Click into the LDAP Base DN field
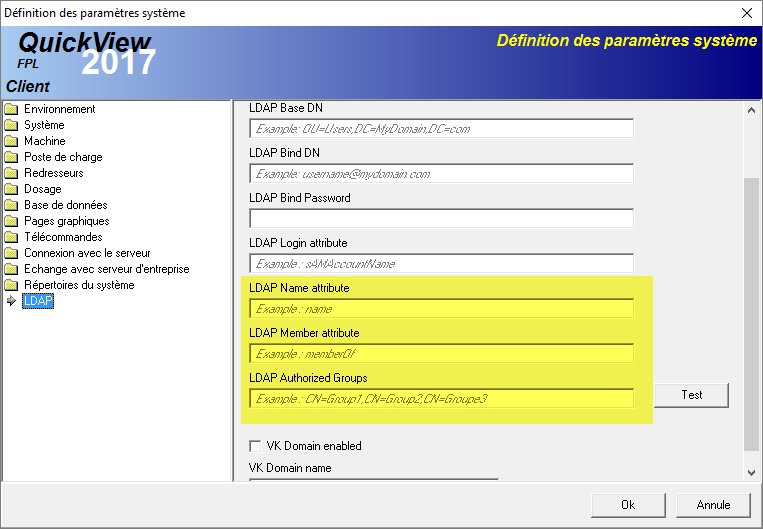This screenshot has width=763, height=529. (x=441, y=129)
